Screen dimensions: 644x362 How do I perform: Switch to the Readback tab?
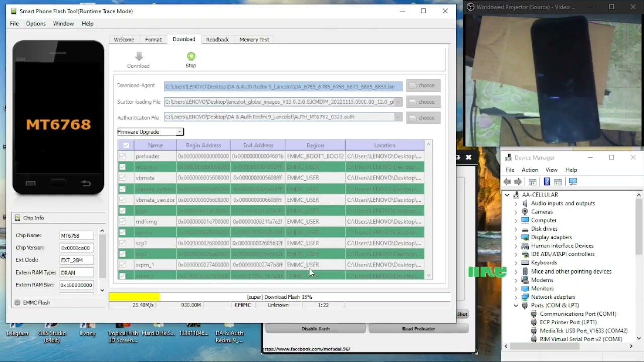[217, 40]
